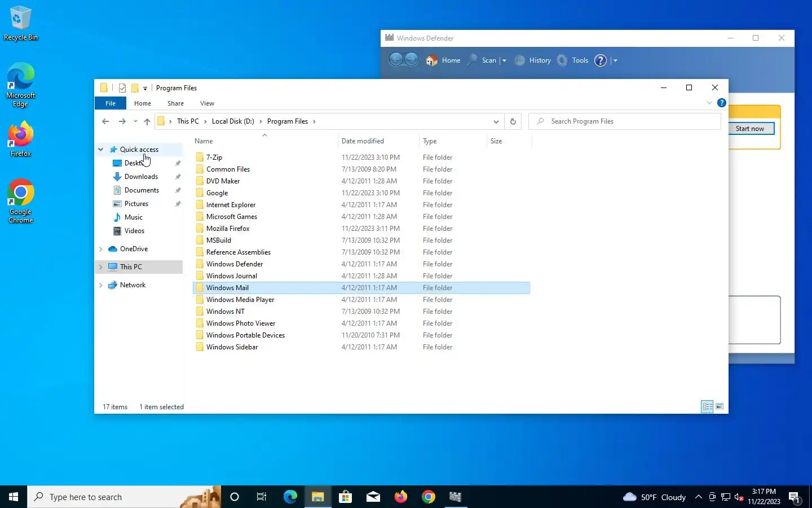This screenshot has width=812, height=508.
Task: Launch Microsoft Store from taskbar
Action: [x=345, y=497]
